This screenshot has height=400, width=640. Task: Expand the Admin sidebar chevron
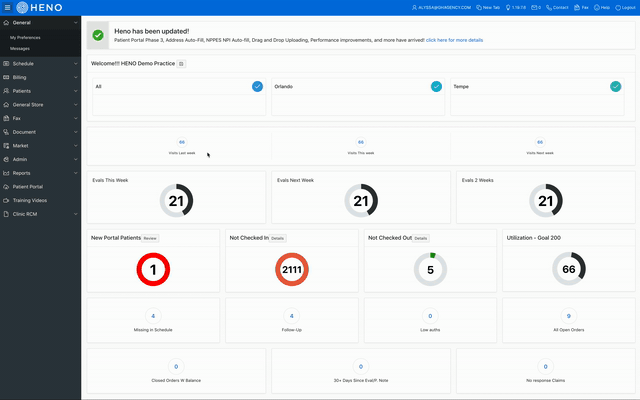coord(76,159)
